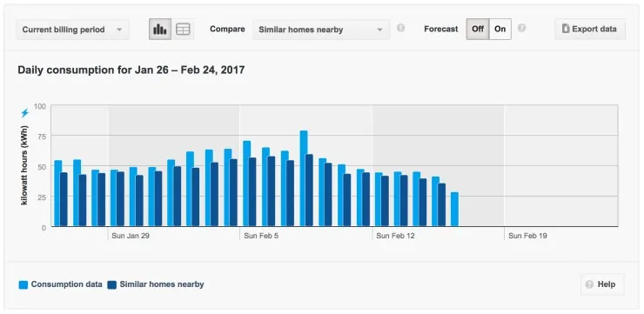Screen dimensions: 644x314
Task: Click the Sun Feb 19 axis label
Action: click(x=527, y=236)
